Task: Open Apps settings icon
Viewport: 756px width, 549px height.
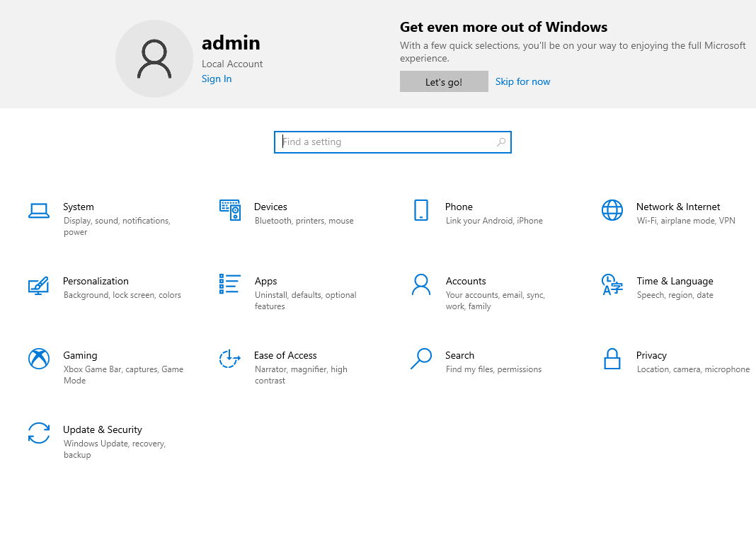Action: (230, 284)
